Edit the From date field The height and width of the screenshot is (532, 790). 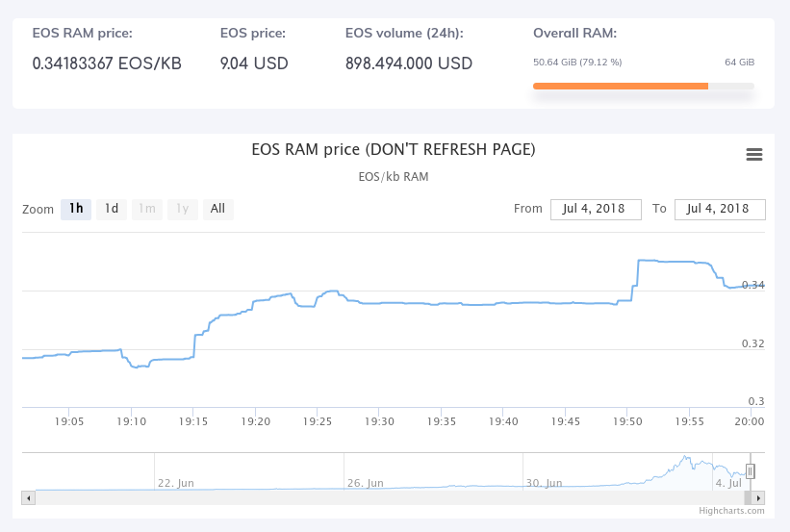[596, 209]
